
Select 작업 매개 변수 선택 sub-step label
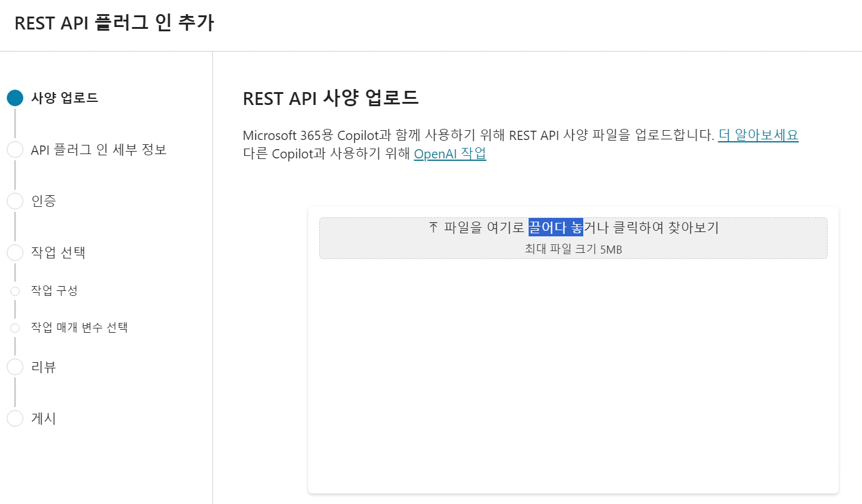click(79, 328)
